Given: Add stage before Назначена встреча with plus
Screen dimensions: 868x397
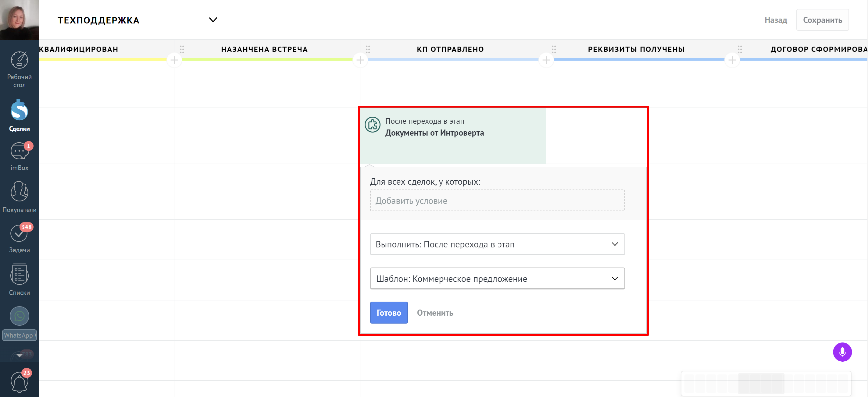Looking at the screenshot, I should tap(174, 60).
